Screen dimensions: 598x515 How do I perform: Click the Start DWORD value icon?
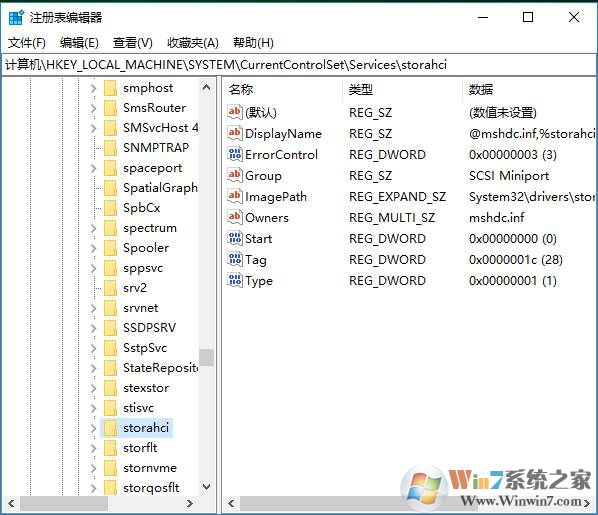235,238
